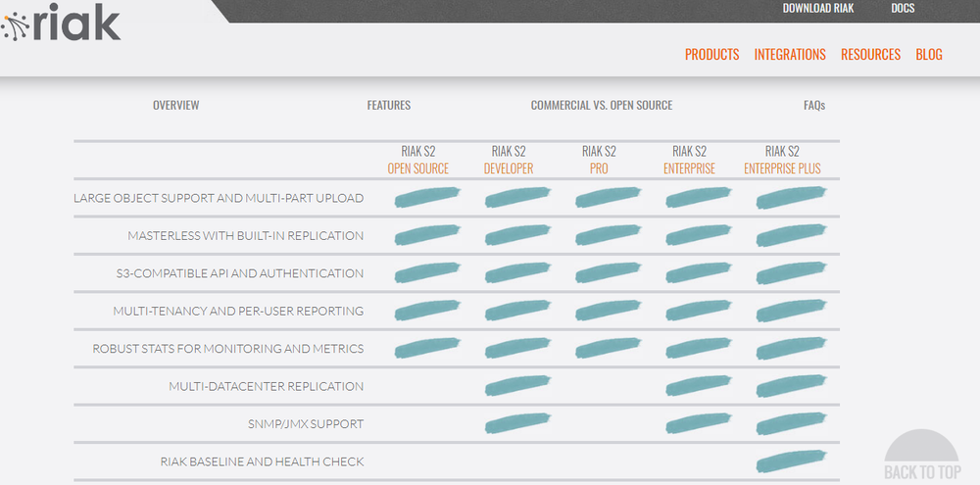The image size is (980, 485).
Task: Click Open Source mark for Multi-Tenancy row
Action: coord(427,310)
